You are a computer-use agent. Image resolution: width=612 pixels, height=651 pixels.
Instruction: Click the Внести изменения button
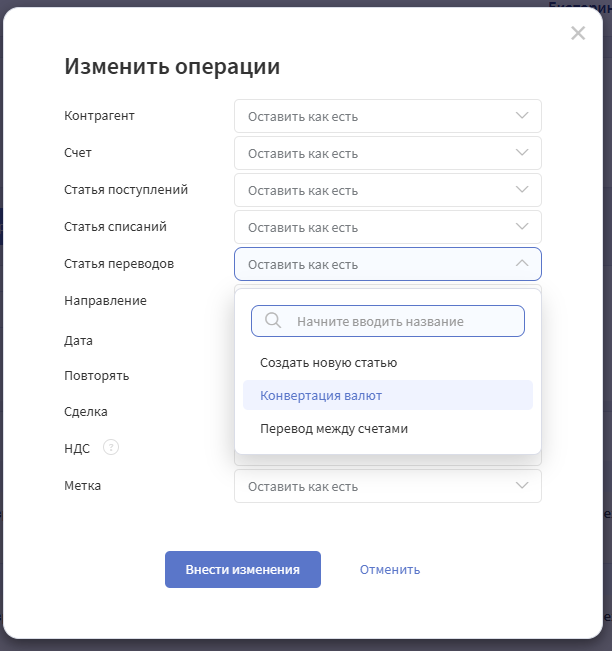click(x=243, y=569)
